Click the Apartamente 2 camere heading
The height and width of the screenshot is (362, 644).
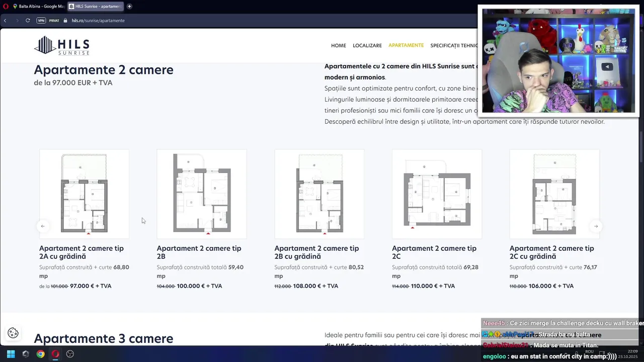(x=104, y=70)
